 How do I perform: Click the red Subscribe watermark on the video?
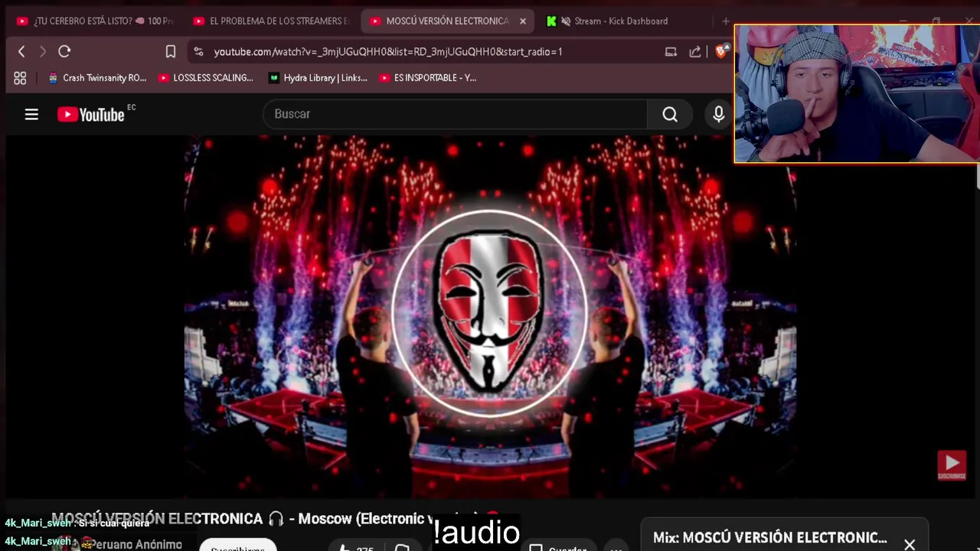point(952,465)
